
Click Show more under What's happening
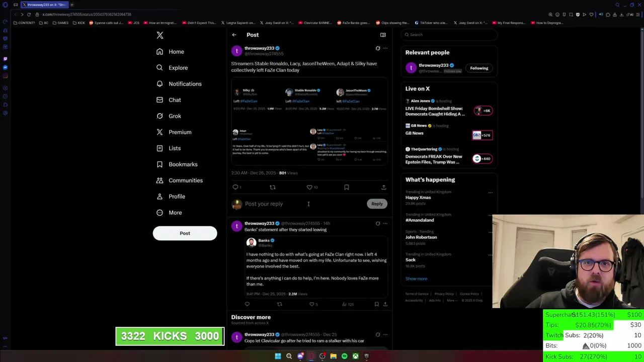coord(416,279)
